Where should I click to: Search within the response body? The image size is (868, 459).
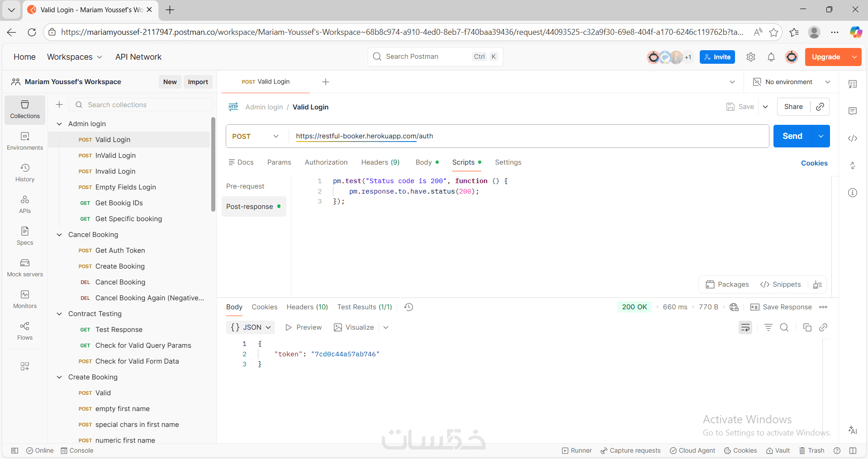pos(784,327)
